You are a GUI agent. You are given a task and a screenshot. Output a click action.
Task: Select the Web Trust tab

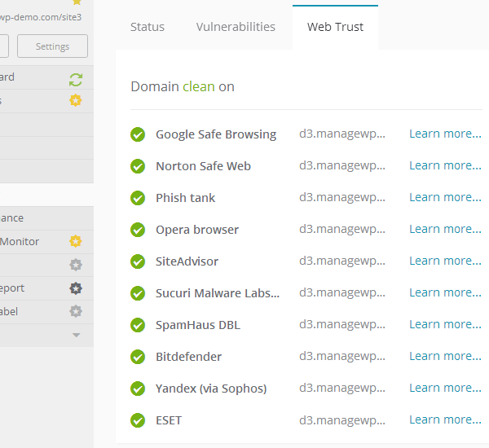pyautogui.click(x=335, y=27)
